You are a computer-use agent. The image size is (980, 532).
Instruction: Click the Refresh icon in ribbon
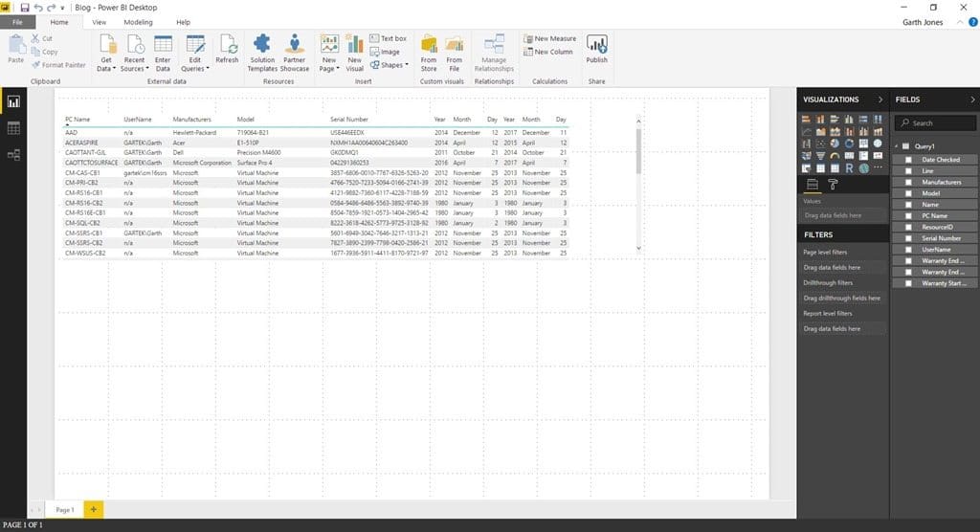(227, 49)
